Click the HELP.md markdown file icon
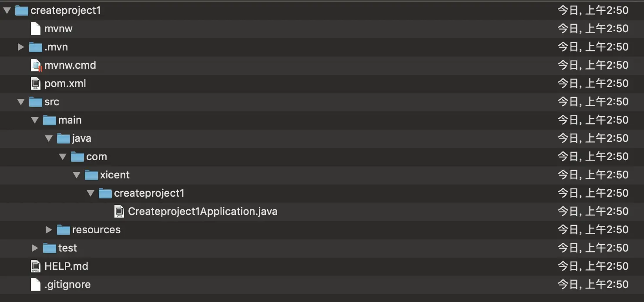Viewport: 644px width, 302px height. tap(36, 266)
